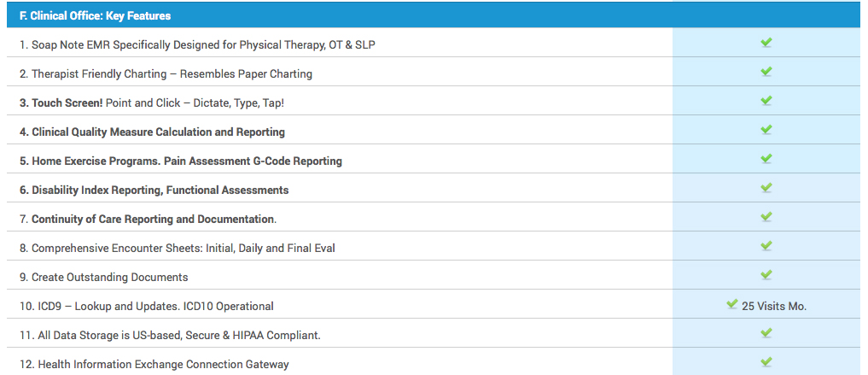This screenshot has height=375, width=868.
Task: Select the "Touch Screen!" feature text
Action: click(67, 103)
